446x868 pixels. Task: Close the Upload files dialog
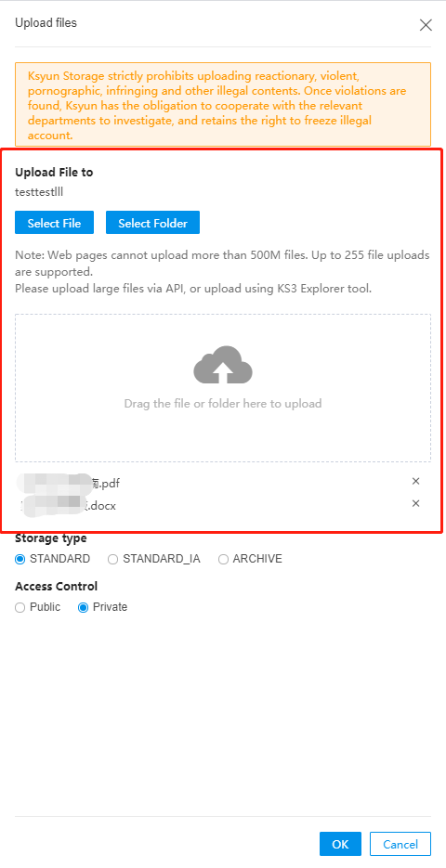[426, 25]
